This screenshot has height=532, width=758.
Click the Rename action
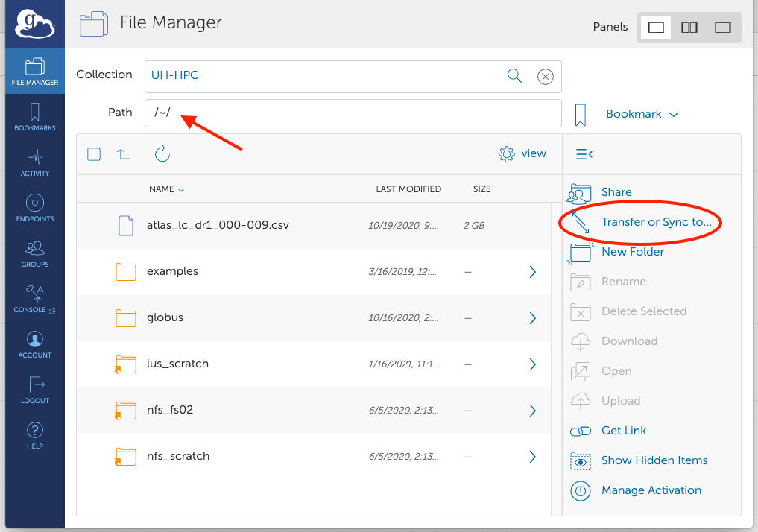click(623, 282)
